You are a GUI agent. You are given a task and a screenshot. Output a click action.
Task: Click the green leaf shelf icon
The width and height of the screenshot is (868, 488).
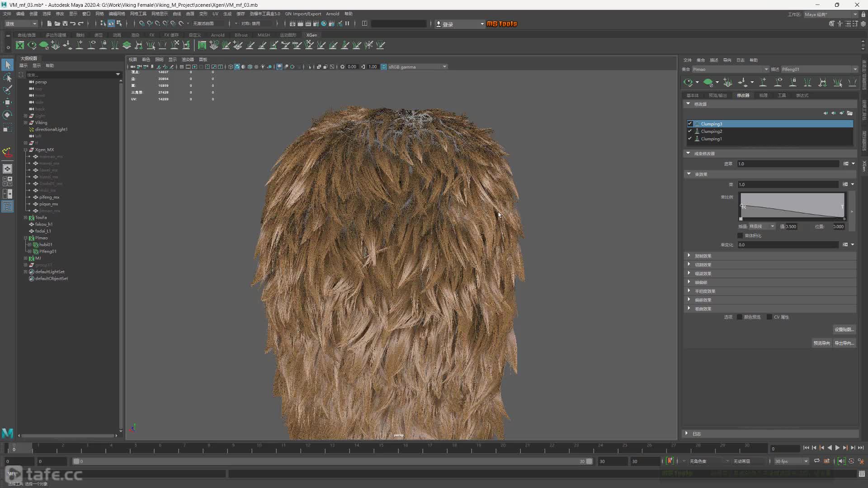tap(44, 45)
